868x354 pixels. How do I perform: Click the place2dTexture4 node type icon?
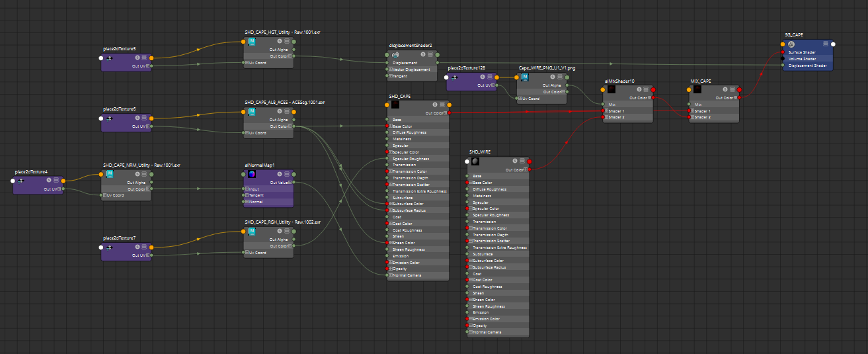click(22, 181)
